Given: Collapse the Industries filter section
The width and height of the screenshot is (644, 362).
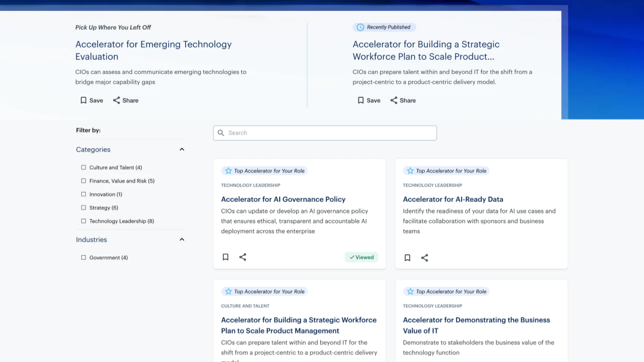Looking at the screenshot, I should pos(182,239).
